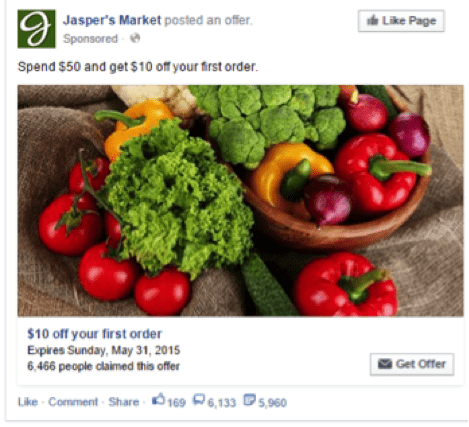Click the comment bubble icon beside 6,133

[x=199, y=399]
